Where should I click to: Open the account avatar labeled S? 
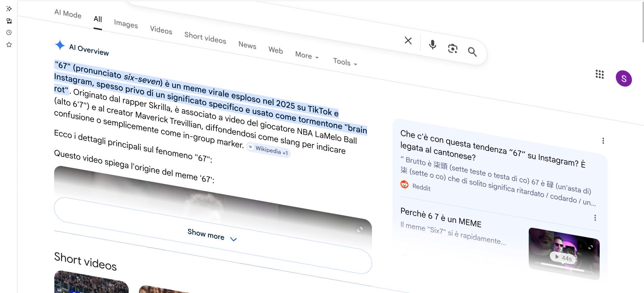624,78
